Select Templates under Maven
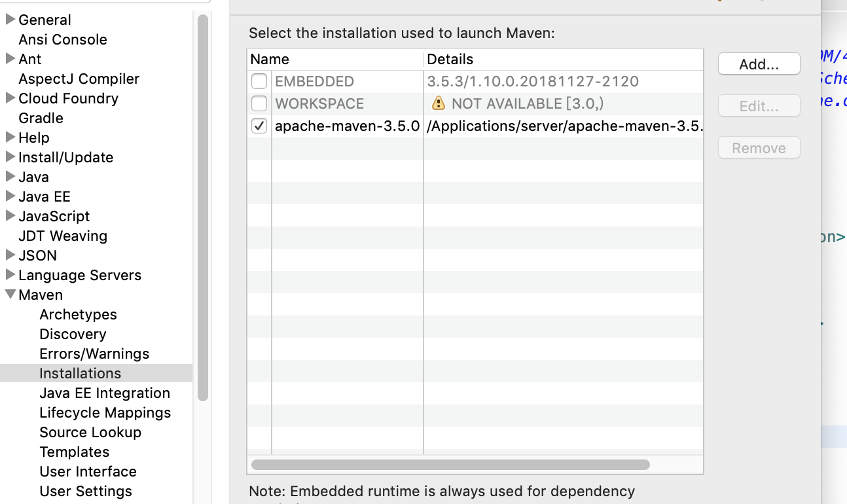 click(x=75, y=452)
